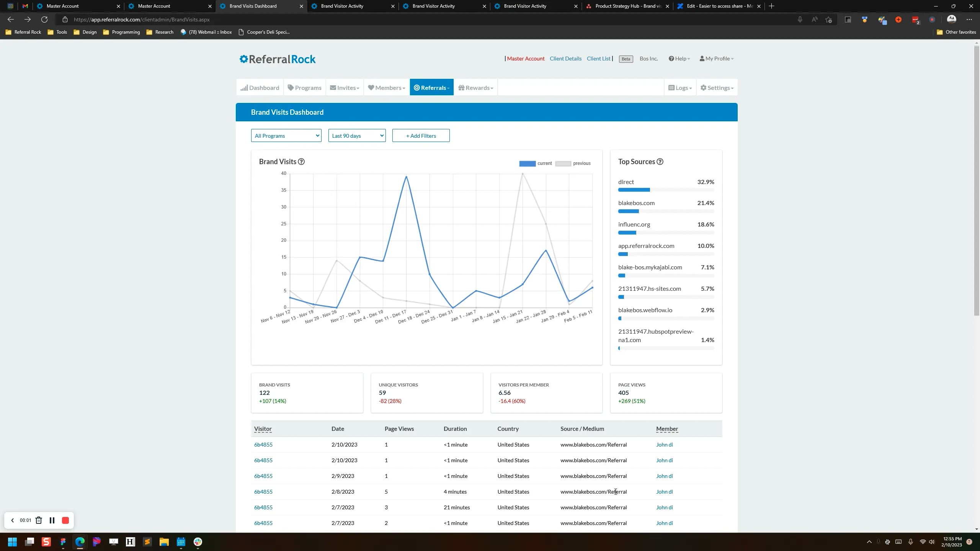Sort the table by the Visitor column header
Viewport: 980px width, 551px height.
pos(263,429)
